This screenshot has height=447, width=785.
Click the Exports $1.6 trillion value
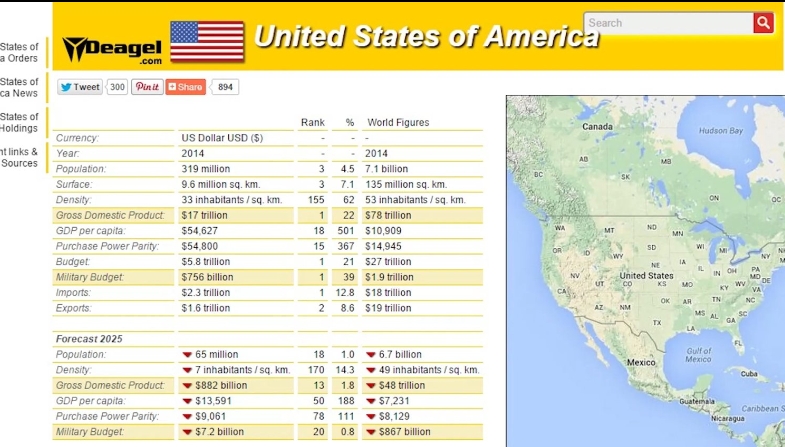pyautogui.click(x=205, y=308)
